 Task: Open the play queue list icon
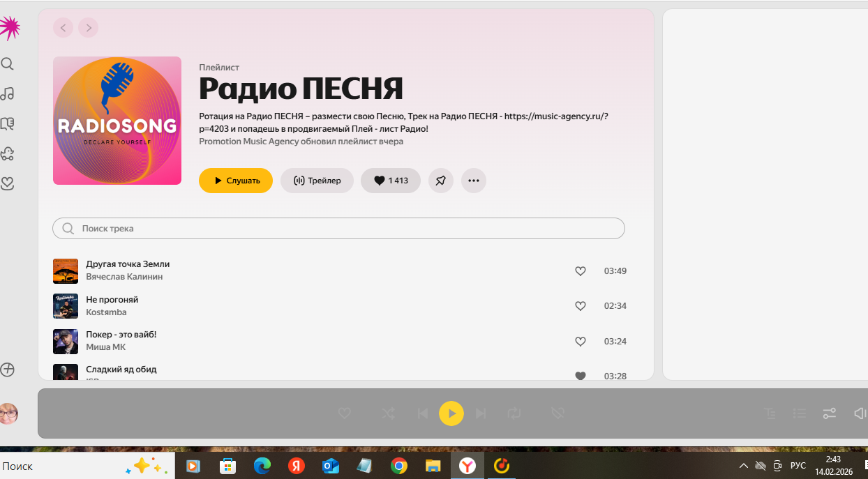800,413
